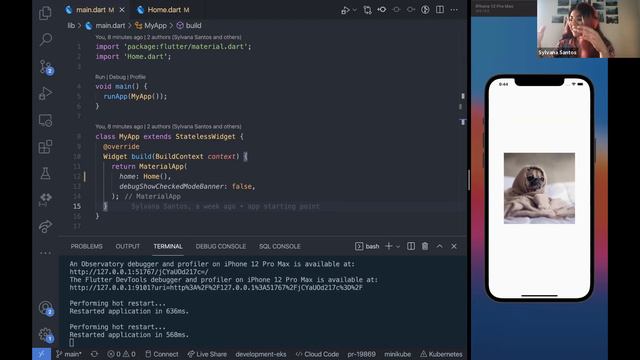Click Run code lens above main
This screenshot has height=360, width=640.
(100, 77)
